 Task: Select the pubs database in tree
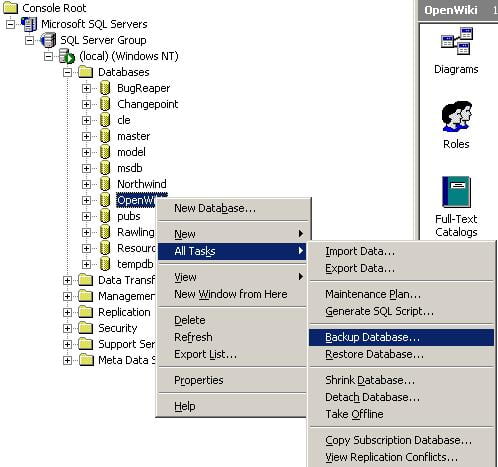pyautogui.click(x=129, y=216)
